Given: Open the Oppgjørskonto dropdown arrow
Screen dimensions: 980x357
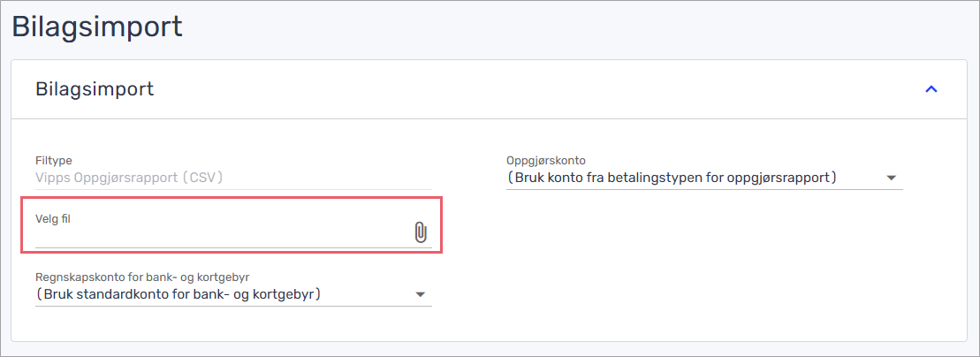Looking at the screenshot, I should [892, 178].
